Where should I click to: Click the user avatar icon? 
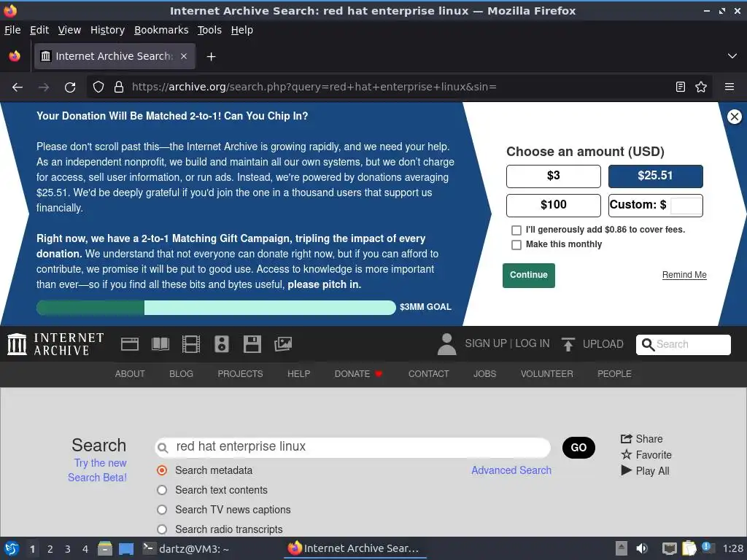tap(446, 344)
